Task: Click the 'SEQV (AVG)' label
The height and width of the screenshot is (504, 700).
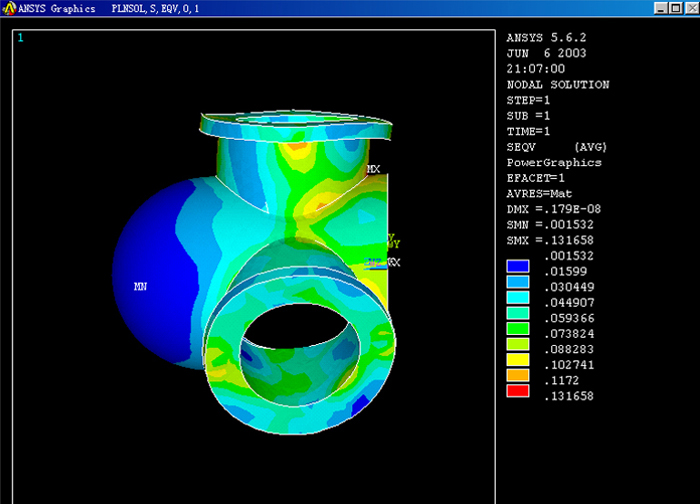Action: point(557,147)
